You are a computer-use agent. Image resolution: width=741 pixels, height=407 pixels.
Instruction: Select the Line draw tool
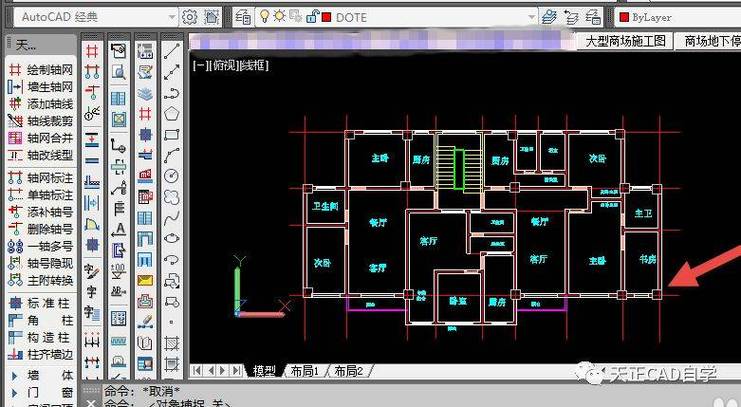172,51
